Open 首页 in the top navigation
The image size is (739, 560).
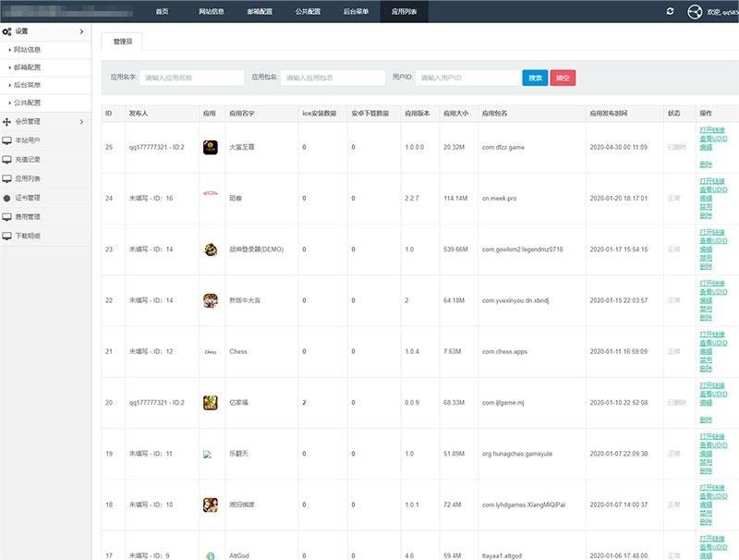(163, 11)
